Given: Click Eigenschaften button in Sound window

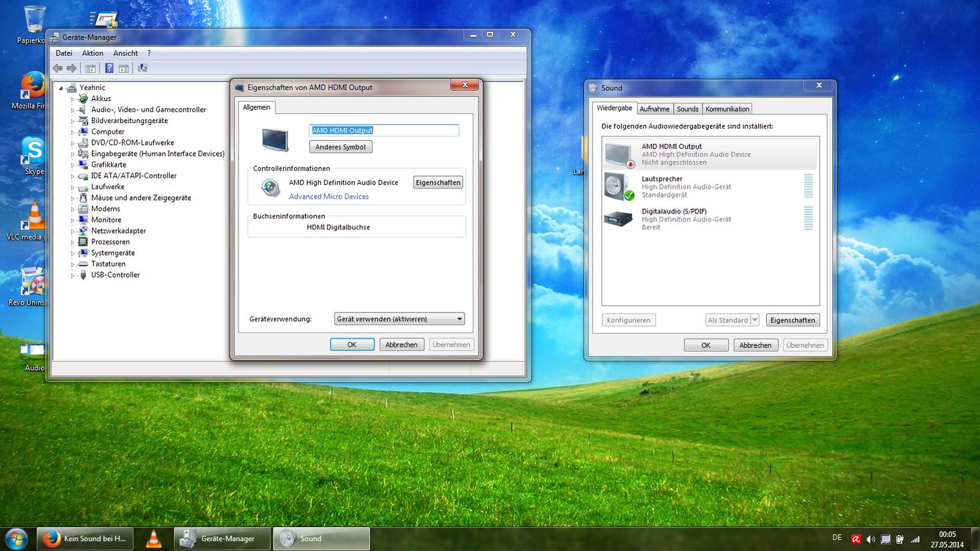Looking at the screenshot, I should click(792, 320).
